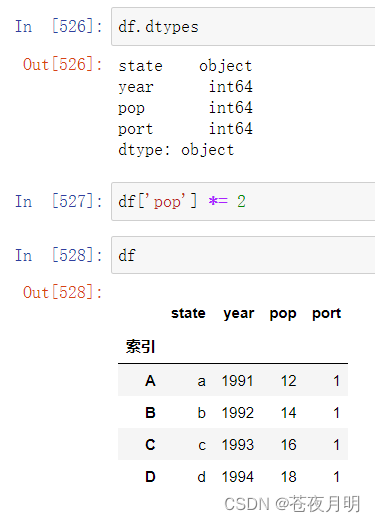375x522 pixels.
Task: Click port value 1 in row C
Action: (337, 445)
